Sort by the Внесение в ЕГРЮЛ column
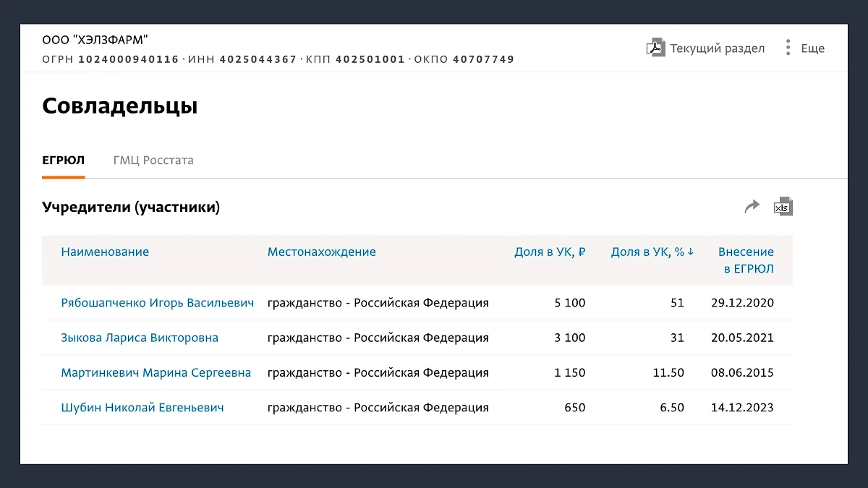 click(746, 260)
